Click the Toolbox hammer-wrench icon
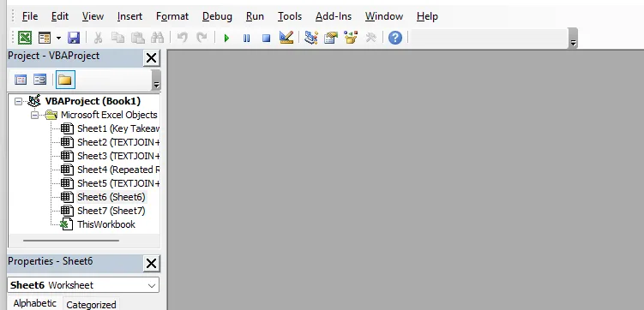Screen dimensions: 644x310 click(370, 38)
